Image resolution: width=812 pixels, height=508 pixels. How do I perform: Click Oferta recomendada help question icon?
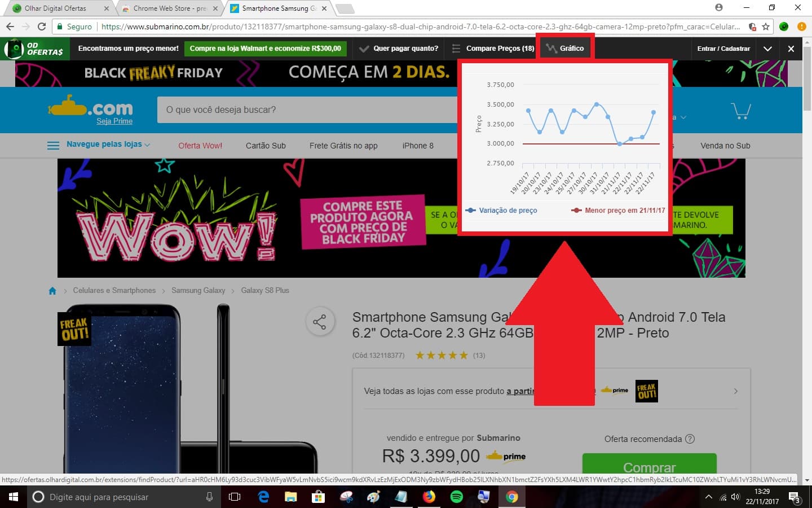tap(690, 439)
